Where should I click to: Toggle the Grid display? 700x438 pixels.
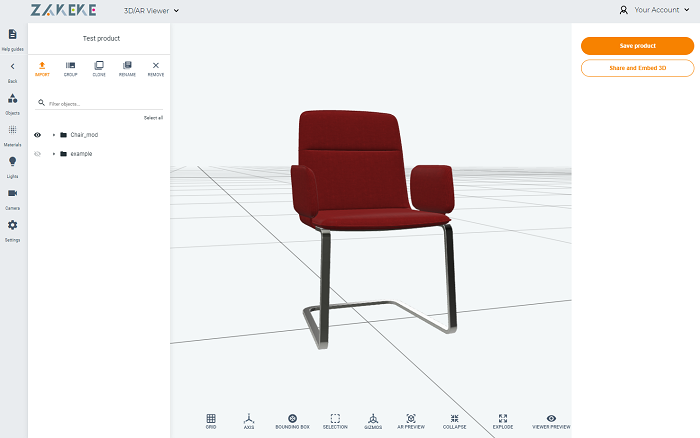click(211, 418)
